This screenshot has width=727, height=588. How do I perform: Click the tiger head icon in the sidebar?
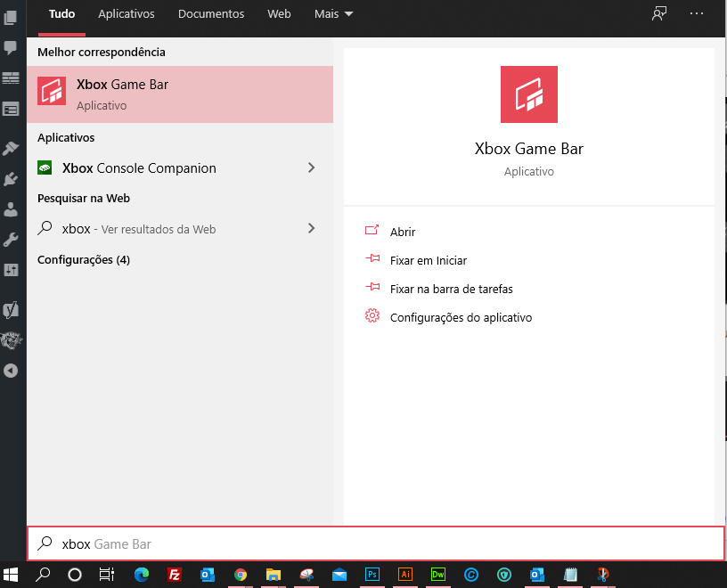[11, 340]
